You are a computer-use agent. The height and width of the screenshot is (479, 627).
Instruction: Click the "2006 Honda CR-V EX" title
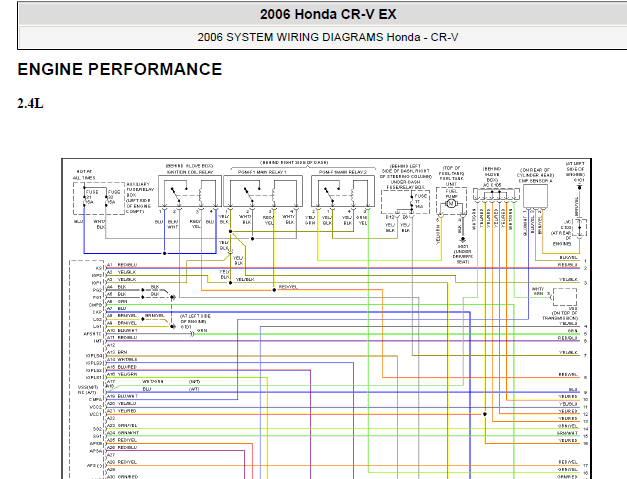[328, 14]
